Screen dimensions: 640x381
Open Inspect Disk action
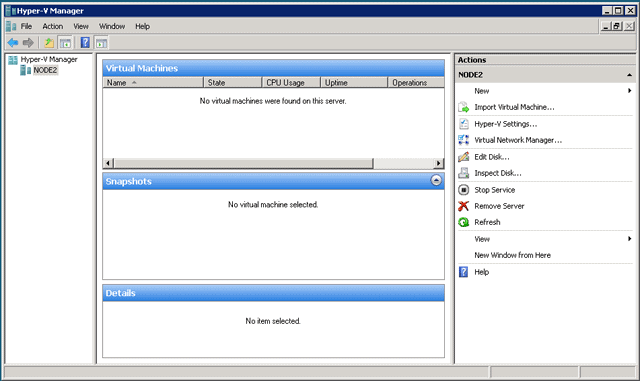[x=498, y=173]
